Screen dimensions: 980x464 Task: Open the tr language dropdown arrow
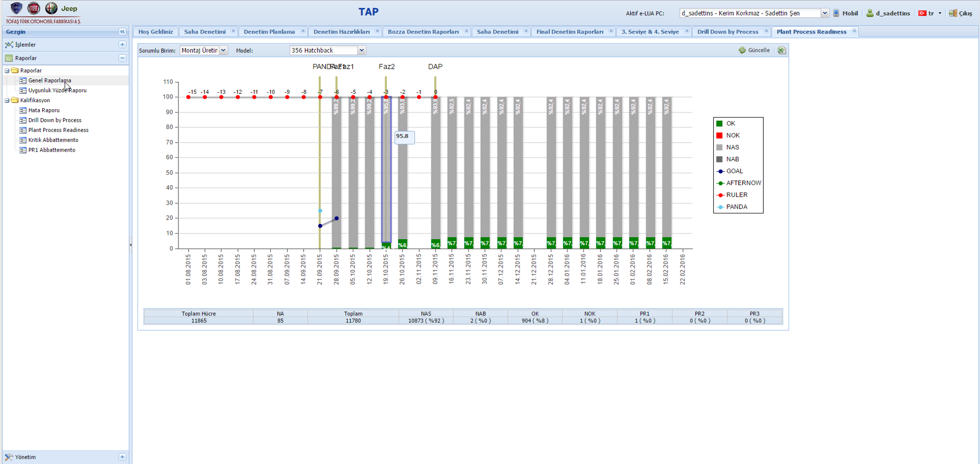pyautogui.click(x=940, y=13)
